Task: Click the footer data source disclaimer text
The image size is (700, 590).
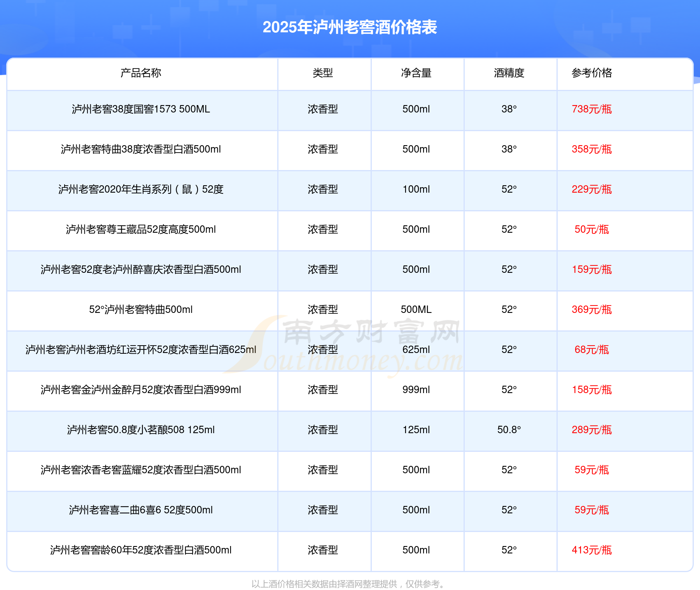Action: tap(349, 584)
